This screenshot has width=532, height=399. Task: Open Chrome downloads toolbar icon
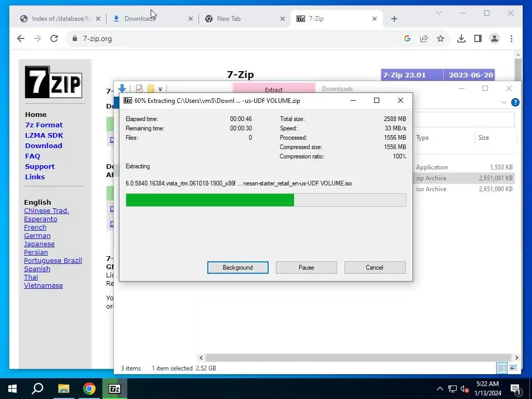[x=461, y=38]
